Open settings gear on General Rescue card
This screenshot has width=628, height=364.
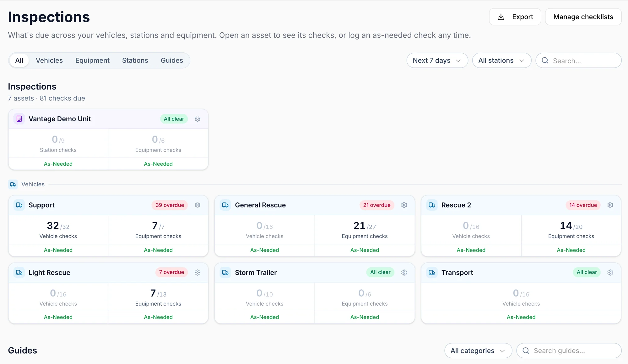click(404, 205)
